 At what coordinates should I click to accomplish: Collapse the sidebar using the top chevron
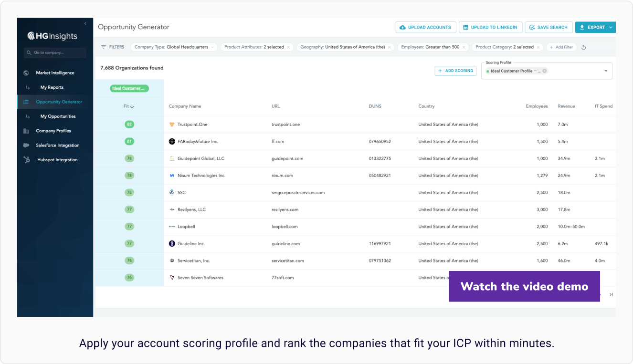(x=85, y=23)
